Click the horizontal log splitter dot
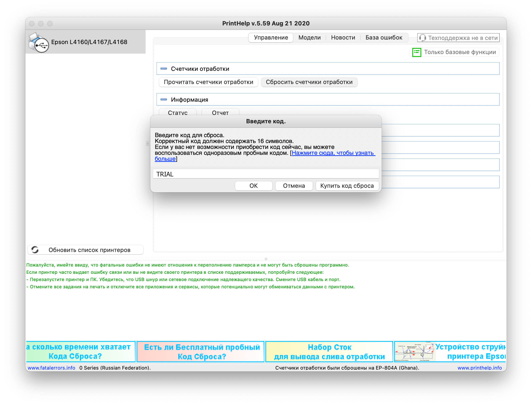 (x=266, y=259)
